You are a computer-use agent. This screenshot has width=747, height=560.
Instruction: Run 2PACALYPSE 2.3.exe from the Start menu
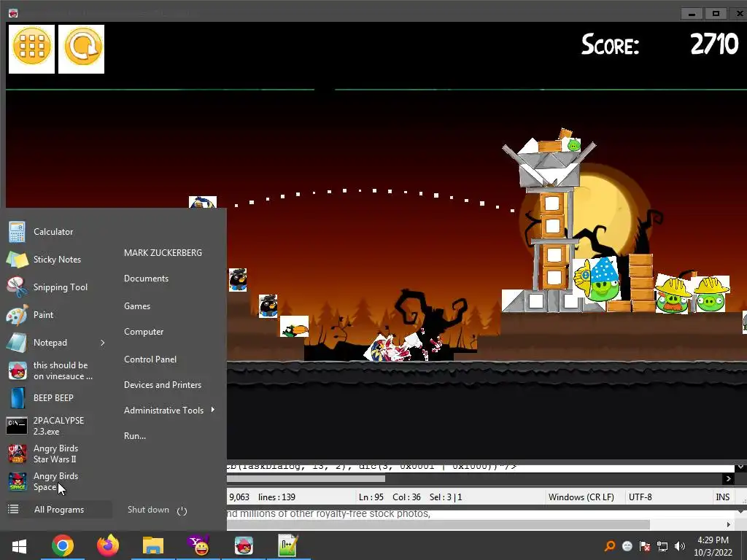tap(57, 426)
